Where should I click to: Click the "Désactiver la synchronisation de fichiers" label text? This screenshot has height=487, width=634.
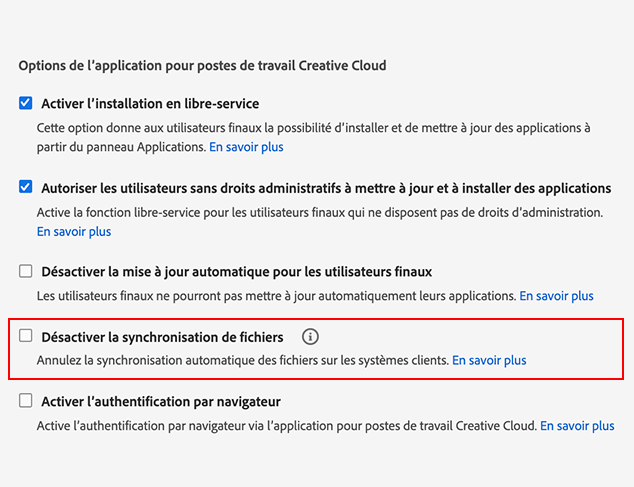pyautogui.click(x=162, y=337)
